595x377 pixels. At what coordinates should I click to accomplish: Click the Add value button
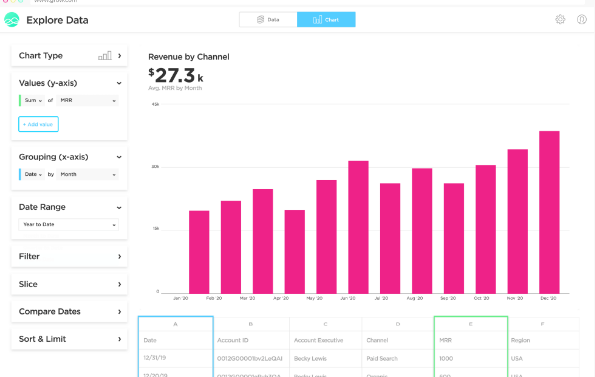(38, 124)
